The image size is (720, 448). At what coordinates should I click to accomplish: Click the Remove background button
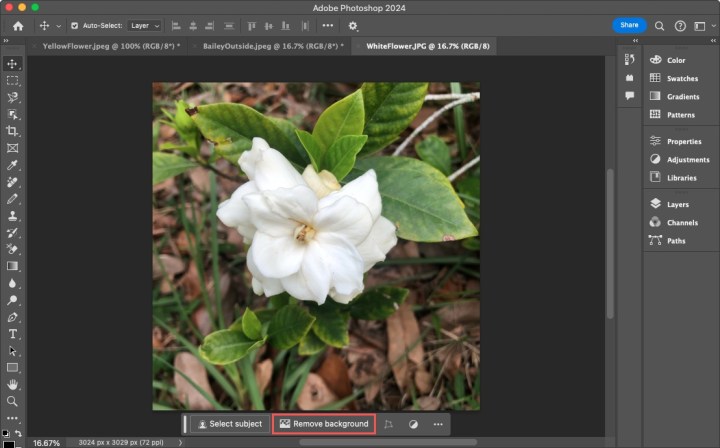324,424
